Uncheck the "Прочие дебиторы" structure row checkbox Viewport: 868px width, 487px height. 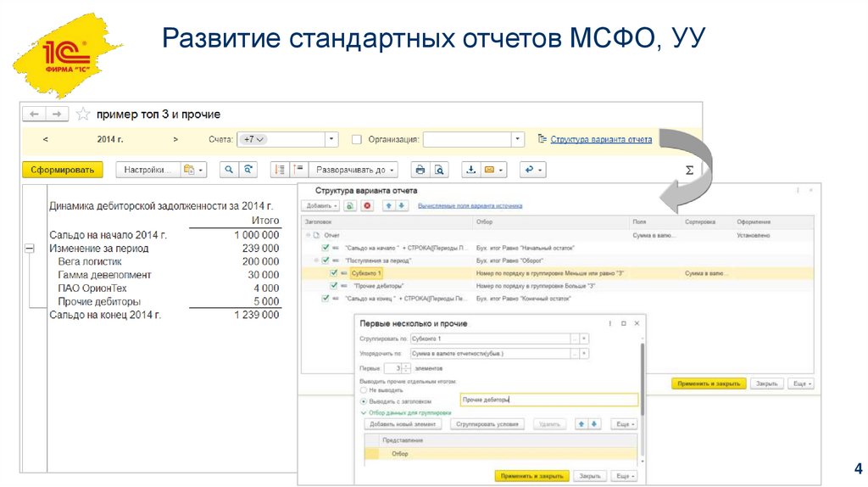(x=333, y=286)
